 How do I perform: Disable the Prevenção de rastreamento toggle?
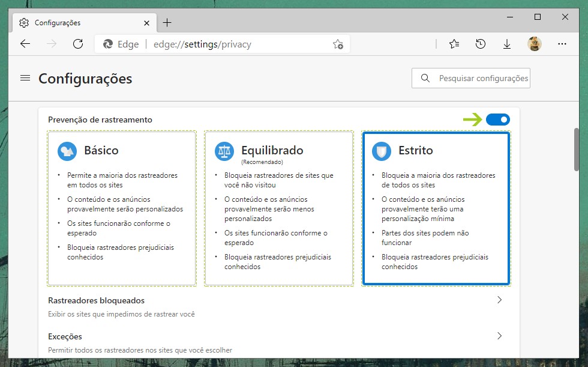coord(497,120)
